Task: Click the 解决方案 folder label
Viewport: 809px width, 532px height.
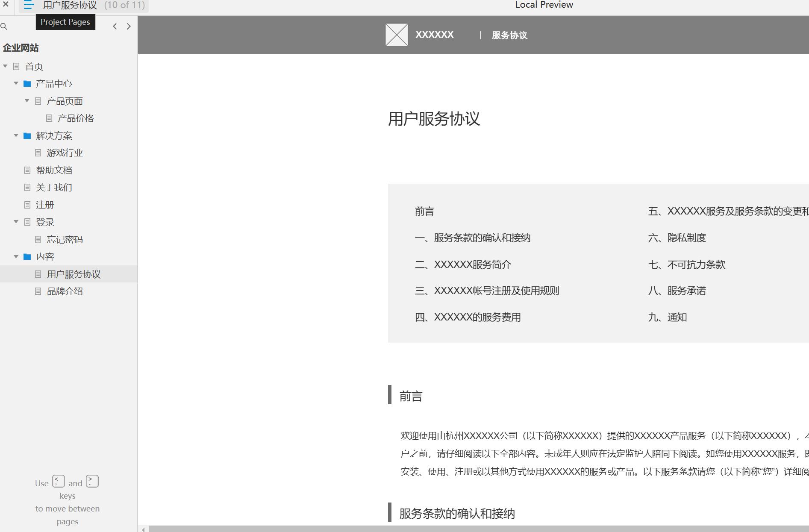Action: point(54,136)
